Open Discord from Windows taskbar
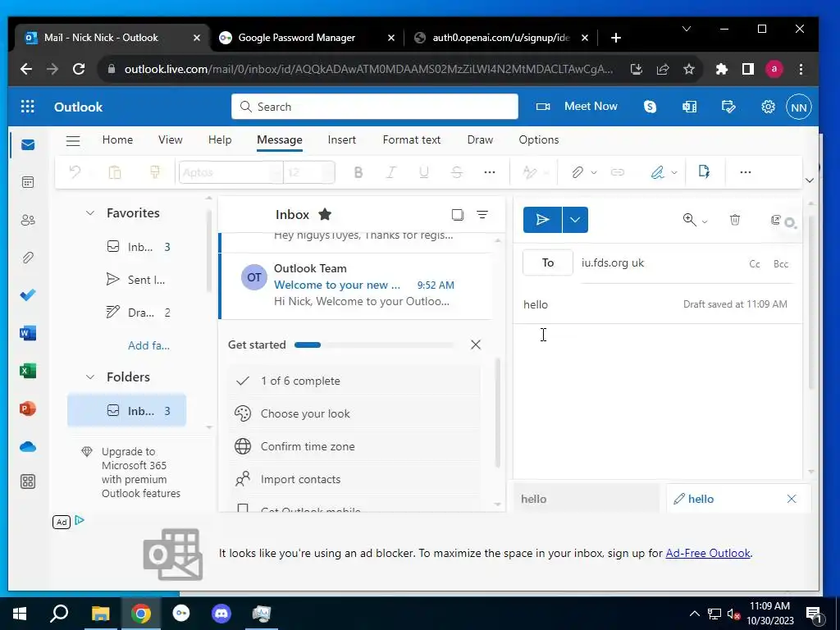This screenshot has width=840, height=630. pos(221,613)
